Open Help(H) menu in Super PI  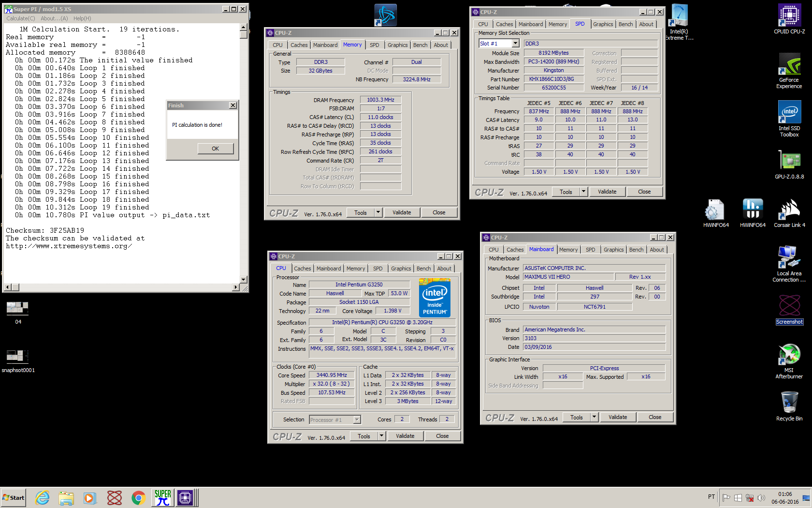pos(82,18)
